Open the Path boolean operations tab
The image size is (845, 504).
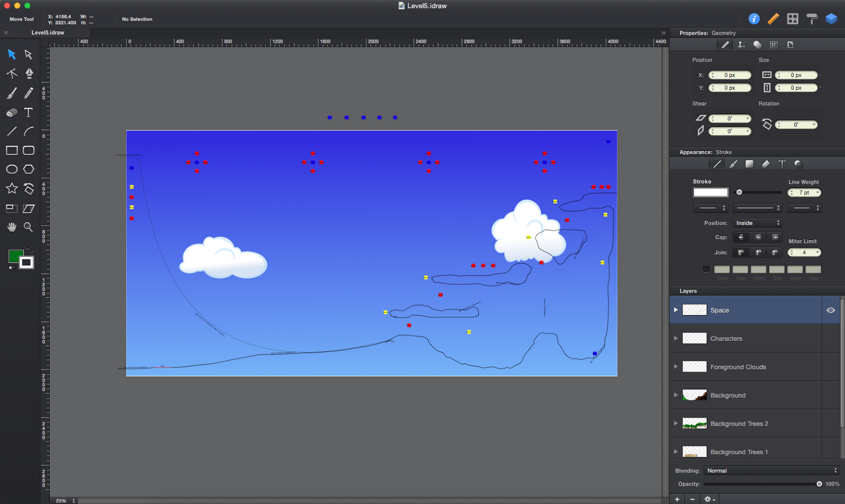click(757, 45)
